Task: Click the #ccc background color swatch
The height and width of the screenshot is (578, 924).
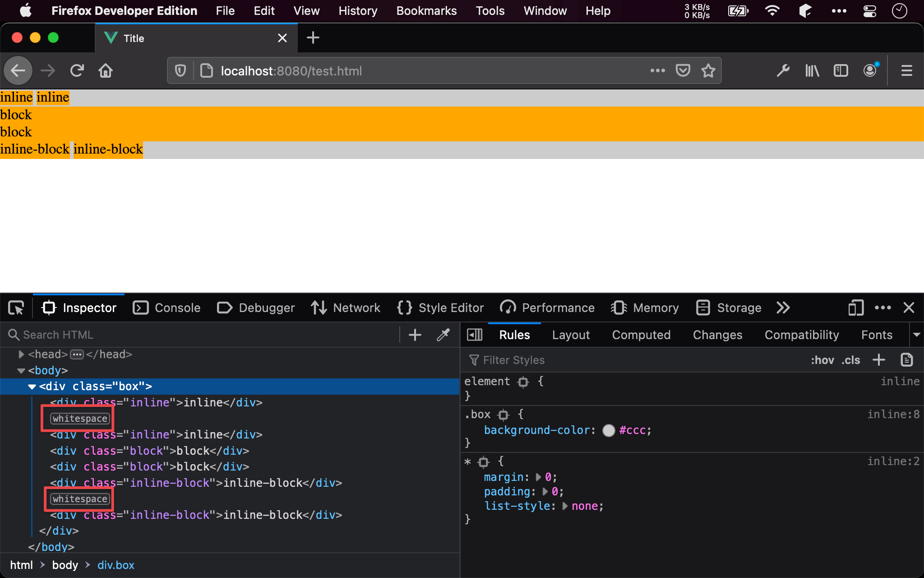Action: coord(608,430)
